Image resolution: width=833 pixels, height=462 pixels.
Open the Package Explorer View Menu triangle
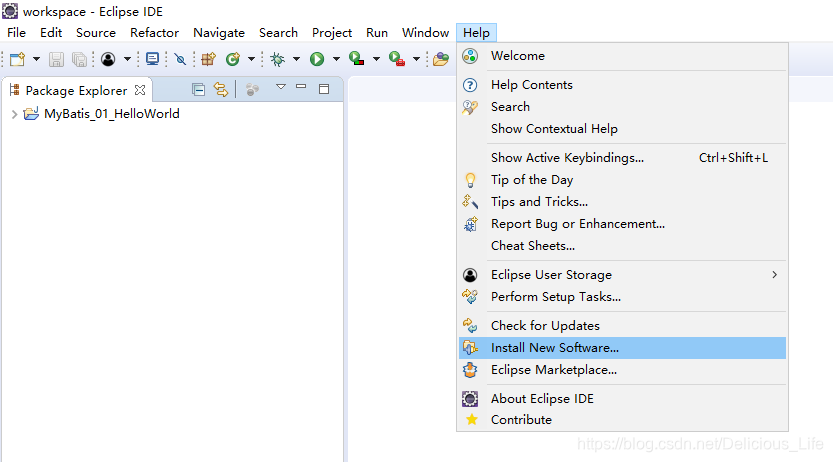coord(281,87)
